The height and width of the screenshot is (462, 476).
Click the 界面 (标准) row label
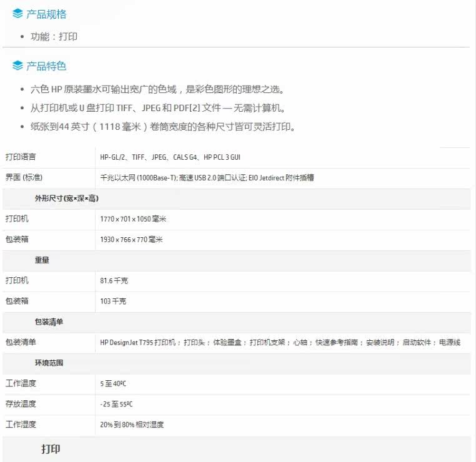[x=24, y=177]
